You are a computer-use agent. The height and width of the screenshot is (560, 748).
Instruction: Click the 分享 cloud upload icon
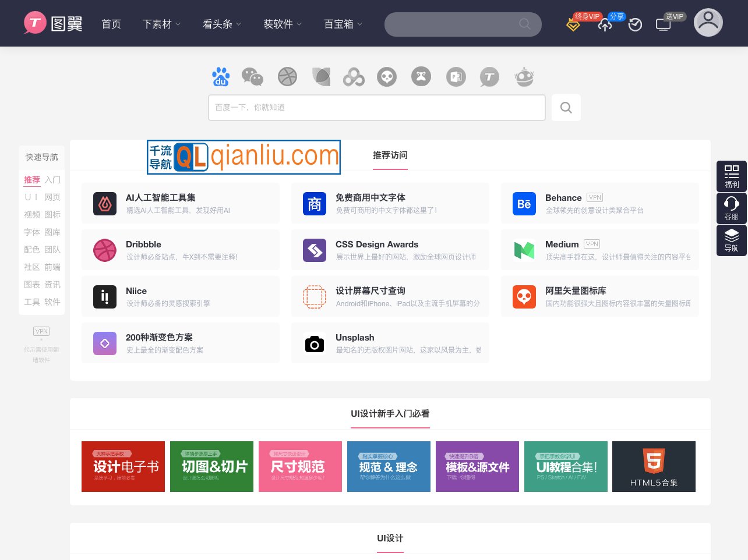coord(605,24)
